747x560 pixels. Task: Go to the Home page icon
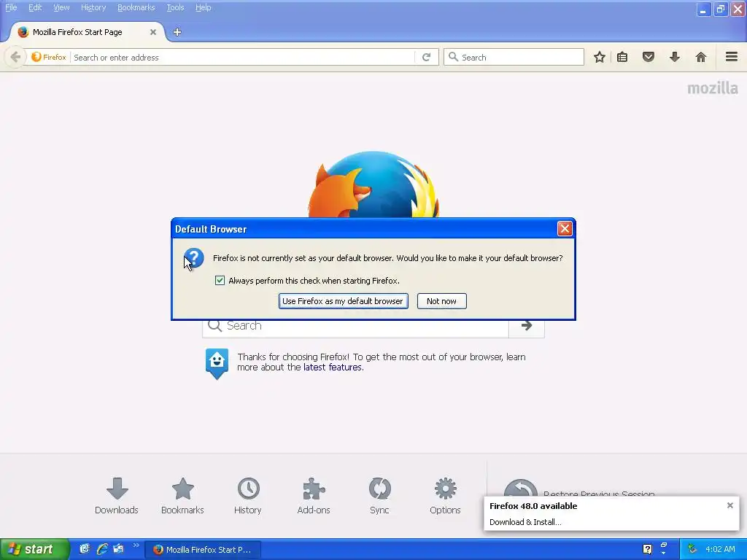[701, 57]
